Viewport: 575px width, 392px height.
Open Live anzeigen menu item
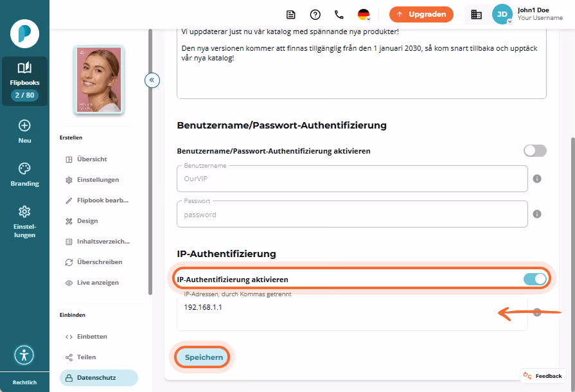98,282
